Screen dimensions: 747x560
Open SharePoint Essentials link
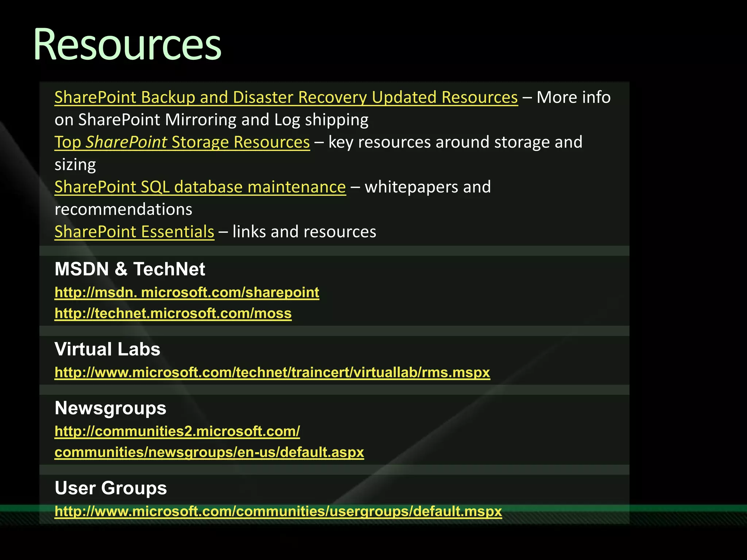(x=134, y=232)
